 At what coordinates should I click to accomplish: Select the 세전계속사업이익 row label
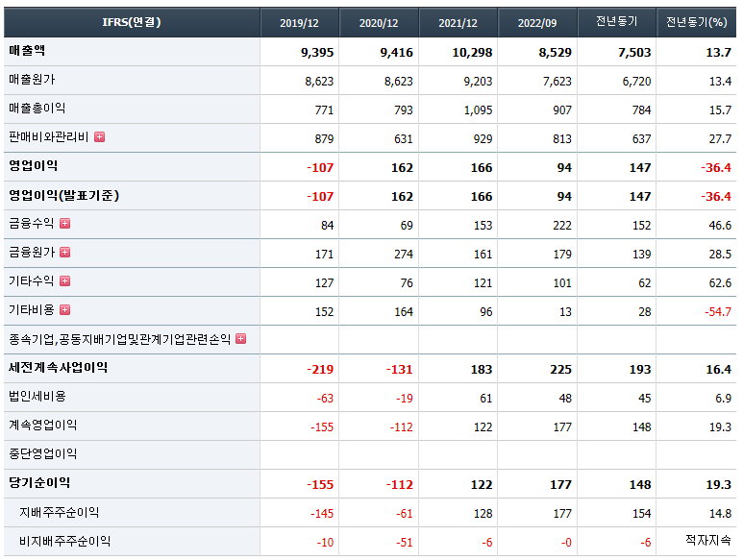click(x=58, y=368)
